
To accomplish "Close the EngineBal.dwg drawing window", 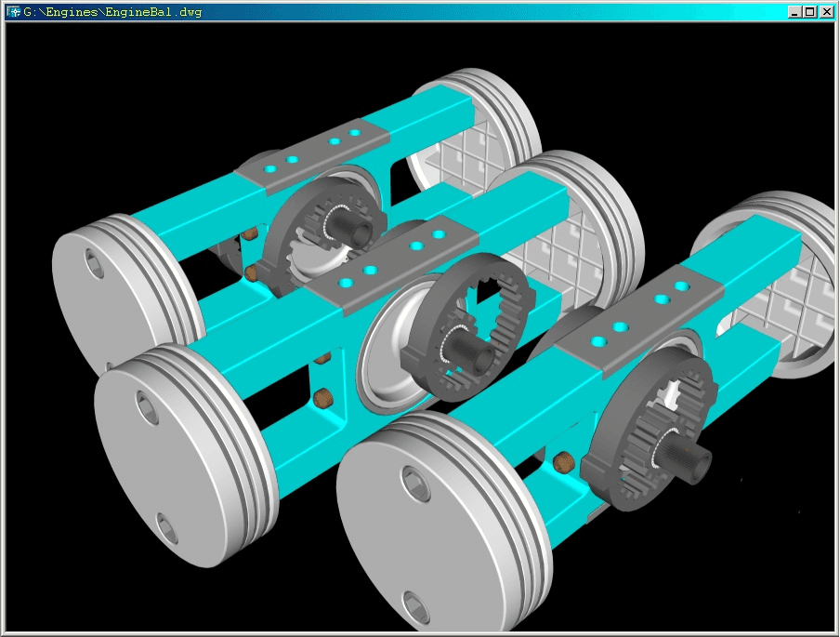I will click(825, 12).
